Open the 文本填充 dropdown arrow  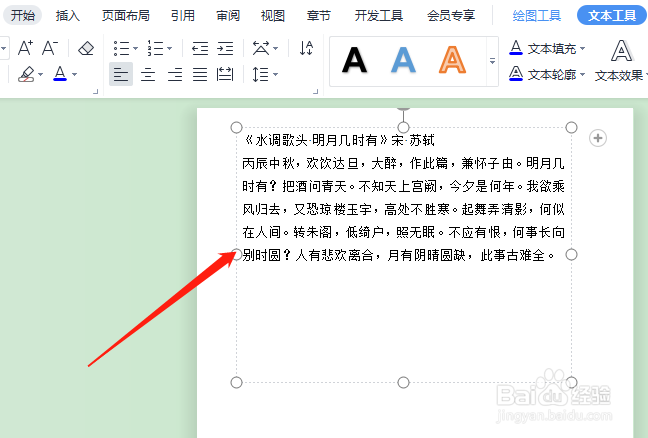click(582, 48)
